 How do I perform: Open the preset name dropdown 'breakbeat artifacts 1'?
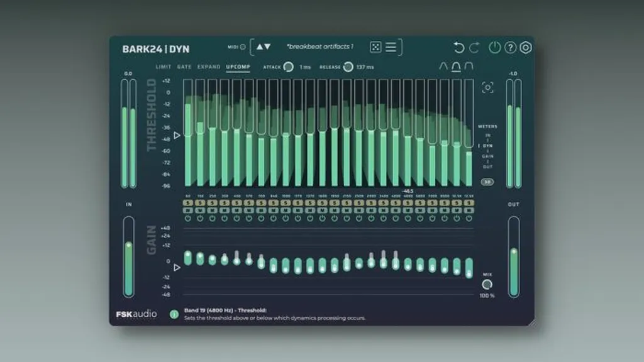320,47
